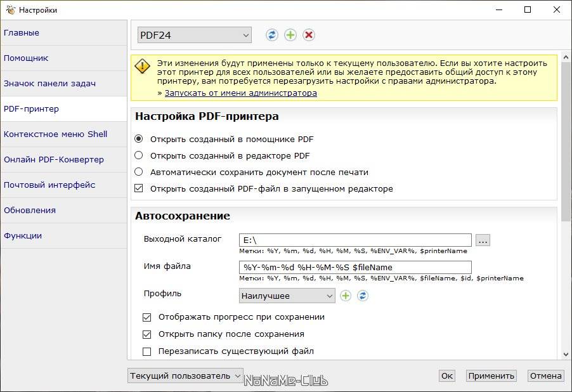This screenshot has width=572, height=392.
Task: Click the PDF24 app icon in title bar
Action: [11, 10]
